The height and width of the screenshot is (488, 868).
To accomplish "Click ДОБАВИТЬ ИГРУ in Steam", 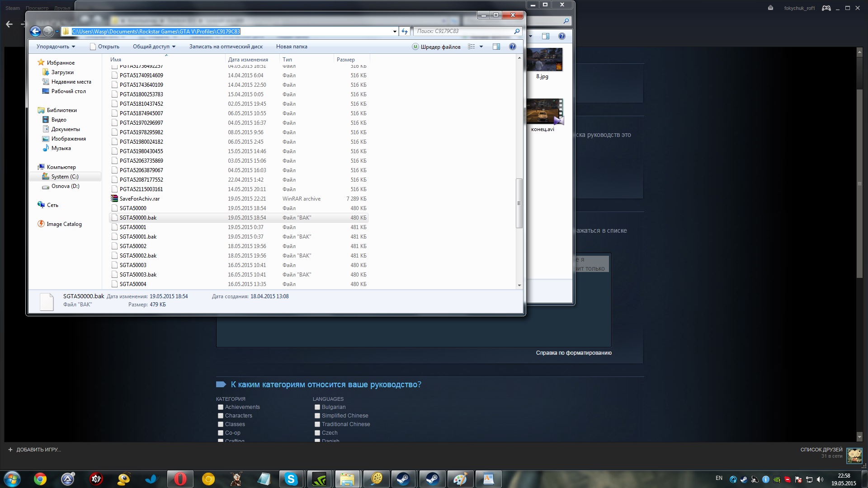I will [x=34, y=450].
